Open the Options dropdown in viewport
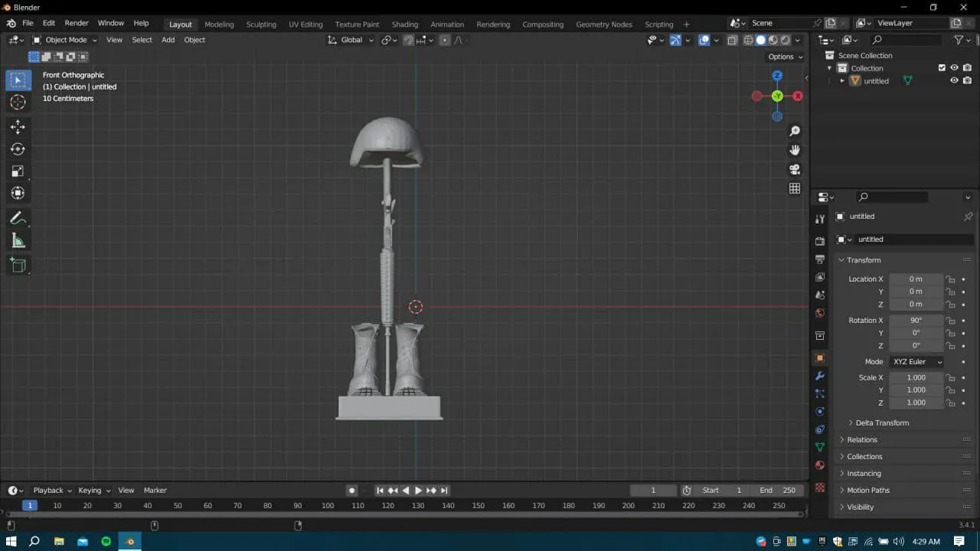Viewport: 980px width, 551px height. (x=785, y=57)
